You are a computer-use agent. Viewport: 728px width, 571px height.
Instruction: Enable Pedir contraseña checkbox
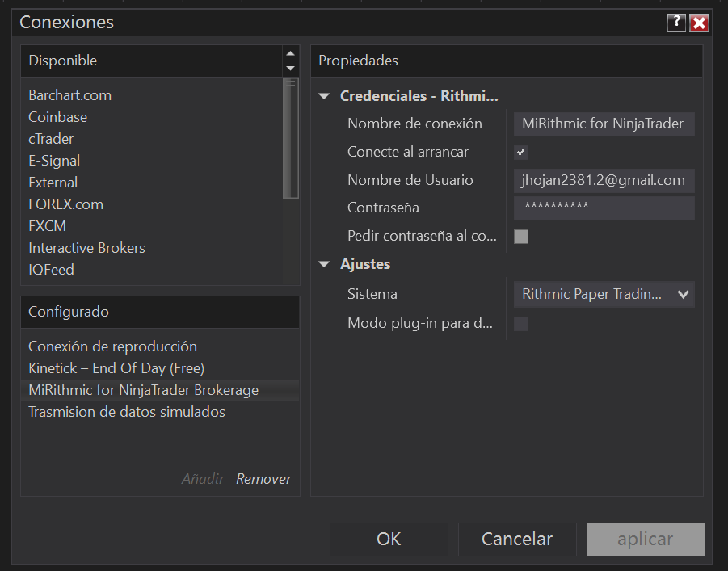pyautogui.click(x=521, y=237)
